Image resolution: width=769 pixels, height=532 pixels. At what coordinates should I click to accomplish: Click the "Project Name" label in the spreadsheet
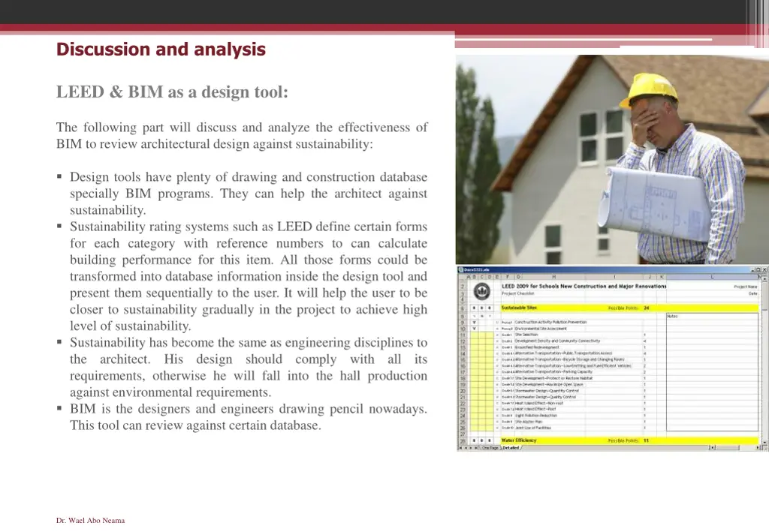click(746, 287)
